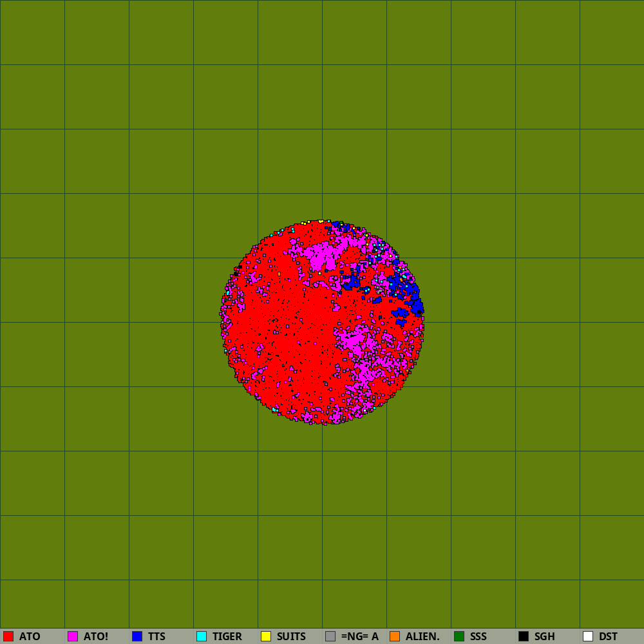Click the cyan TIGER color swatch

coord(202,636)
